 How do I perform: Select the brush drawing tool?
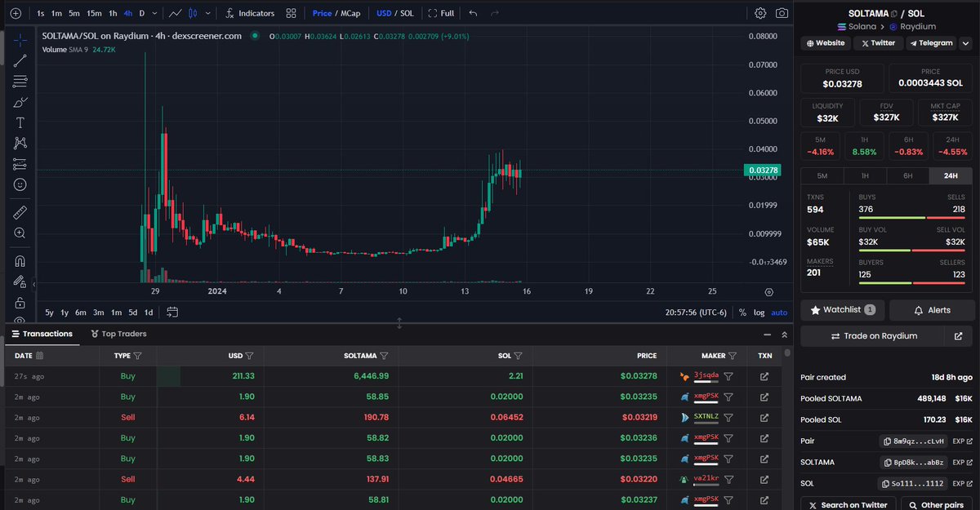(20, 102)
